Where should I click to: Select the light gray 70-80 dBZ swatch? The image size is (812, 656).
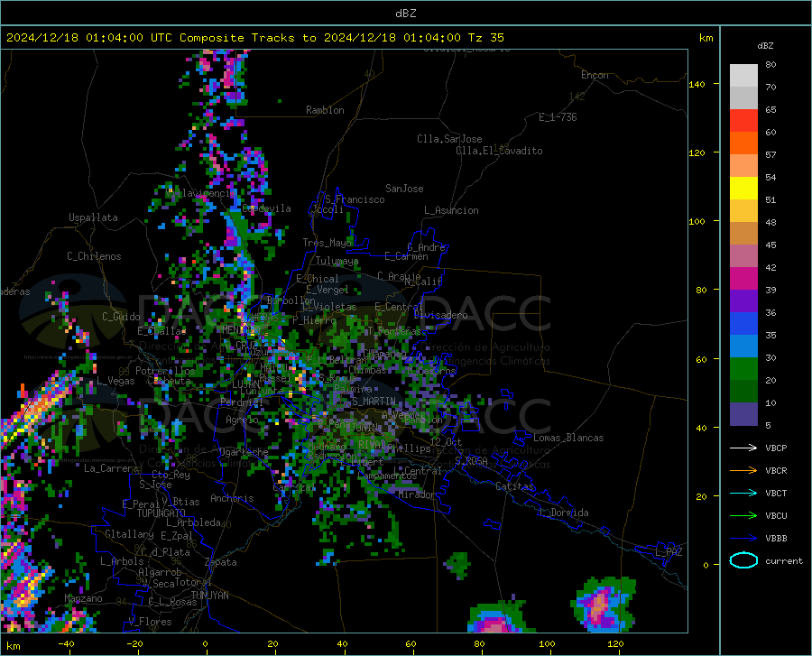tap(743, 75)
